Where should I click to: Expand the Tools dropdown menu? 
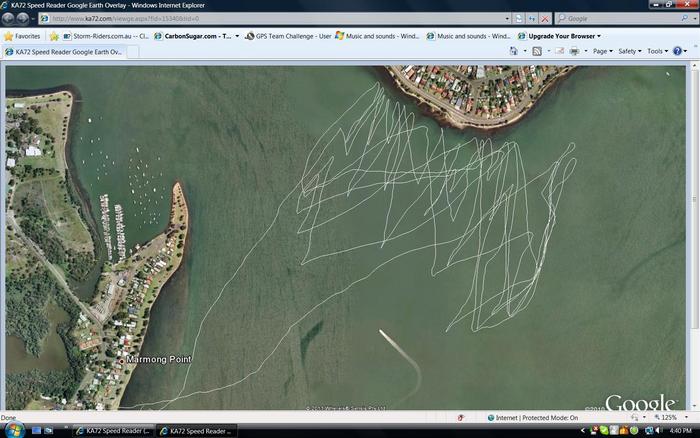(657, 51)
